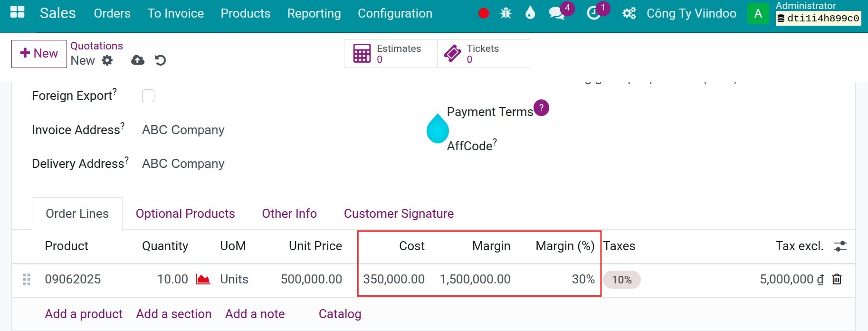Click the Quantity column header

pyautogui.click(x=165, y=246)
